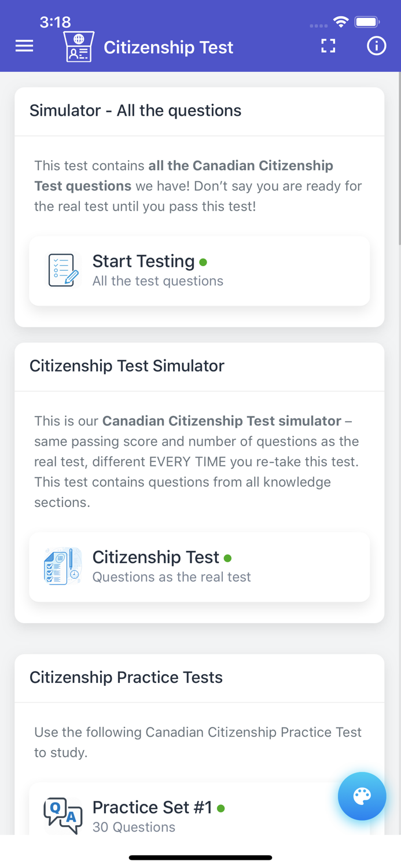Image resolution: width=401 pixels, height=868 pixels.
Task: Open the theme palette floating button
Action: (x=362, y=796)
